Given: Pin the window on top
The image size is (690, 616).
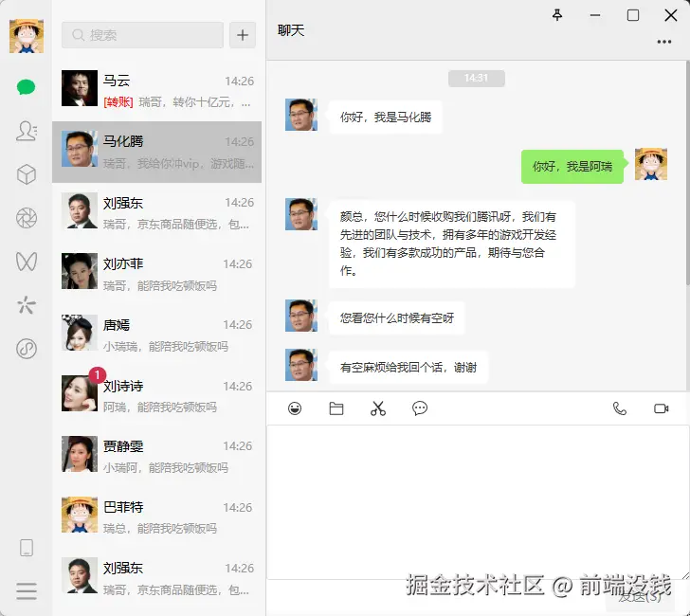Looking at the screenshot, I should tap(557, 15).
